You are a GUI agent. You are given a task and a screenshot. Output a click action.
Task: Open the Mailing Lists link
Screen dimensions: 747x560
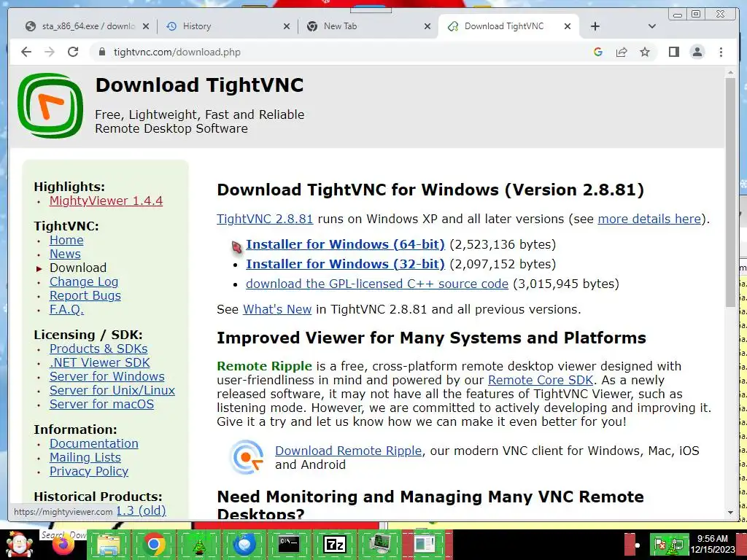(85, 458)
